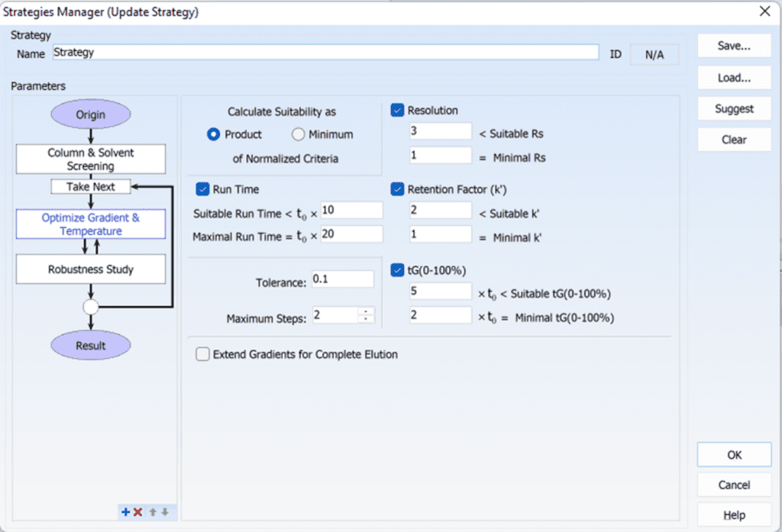Uncheck the Run Time checkbox

(x=202, y=189)
